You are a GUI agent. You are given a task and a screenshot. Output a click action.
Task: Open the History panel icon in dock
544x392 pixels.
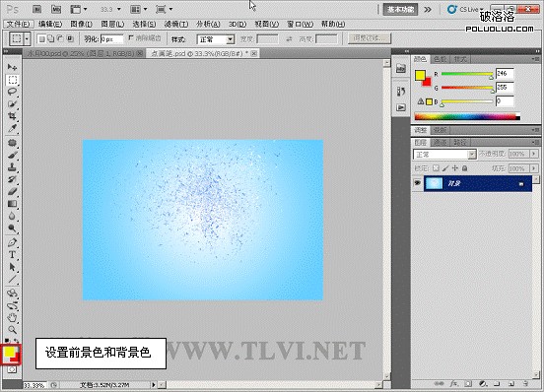coord(401,92)
